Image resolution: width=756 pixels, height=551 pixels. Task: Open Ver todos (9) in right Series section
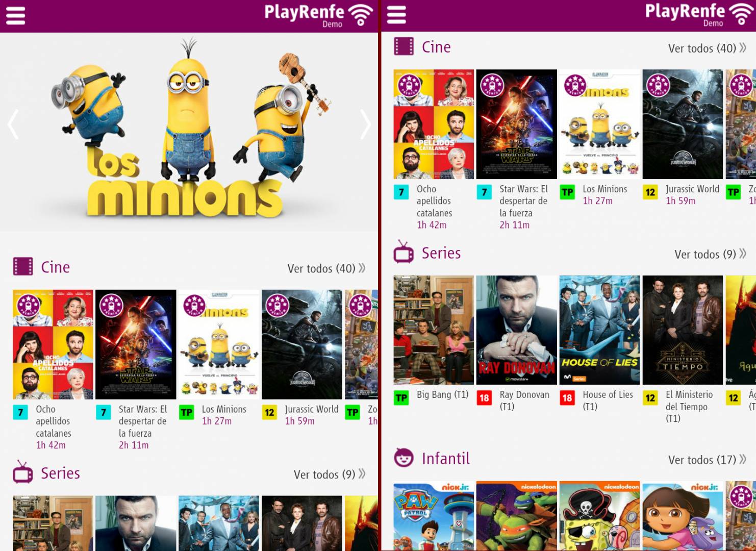710,254
